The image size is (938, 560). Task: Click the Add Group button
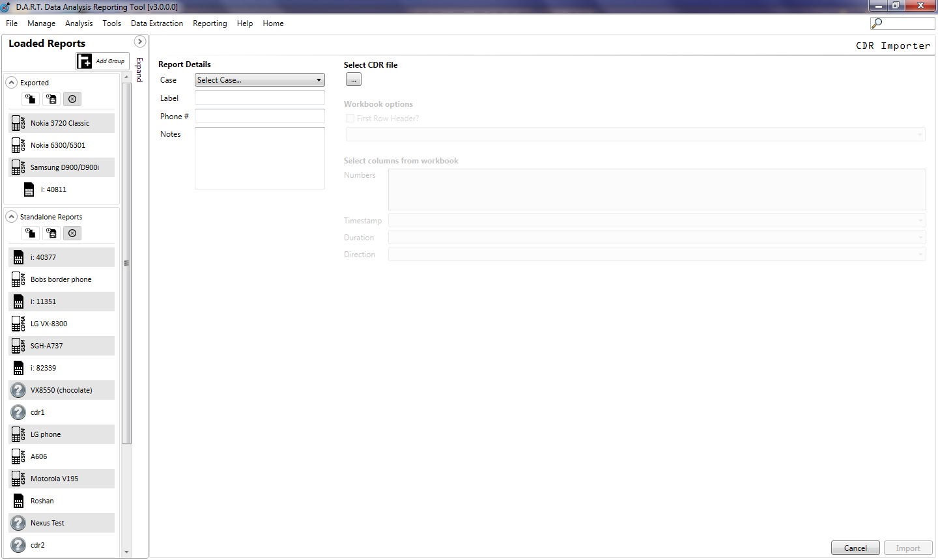pyautogui.click(x=102, y=61)
